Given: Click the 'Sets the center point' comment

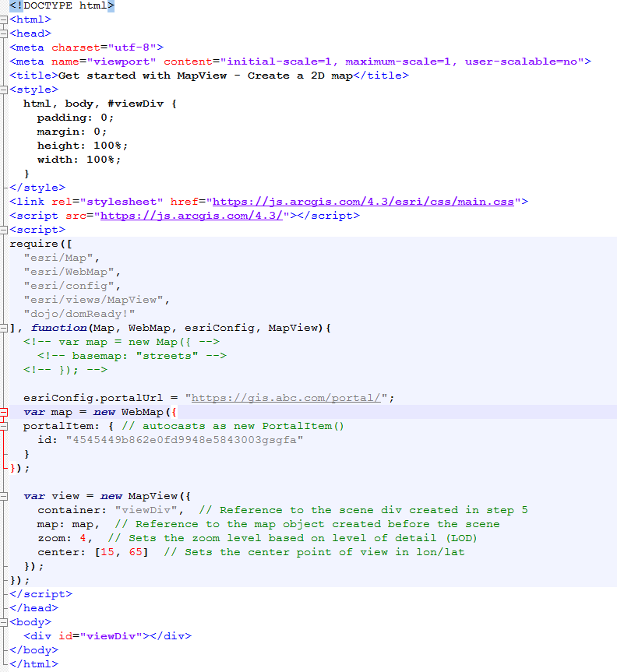Looking at the screenshot, I should [x=259, y=552].
